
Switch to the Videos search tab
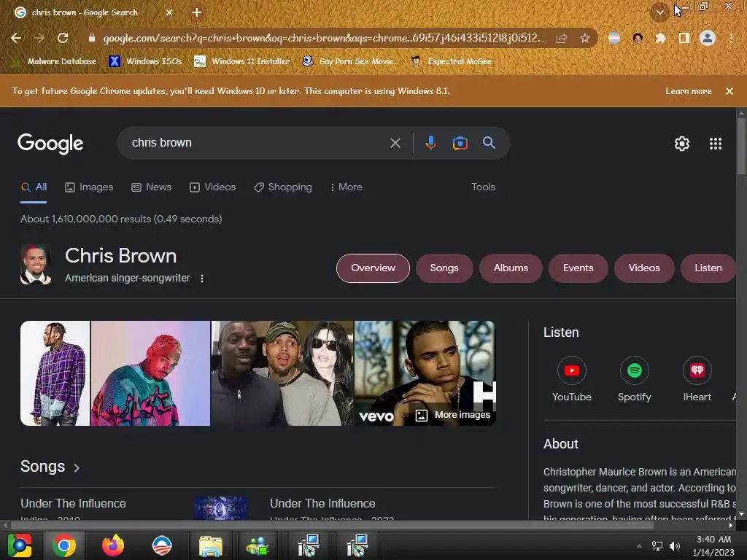point(213,187)
